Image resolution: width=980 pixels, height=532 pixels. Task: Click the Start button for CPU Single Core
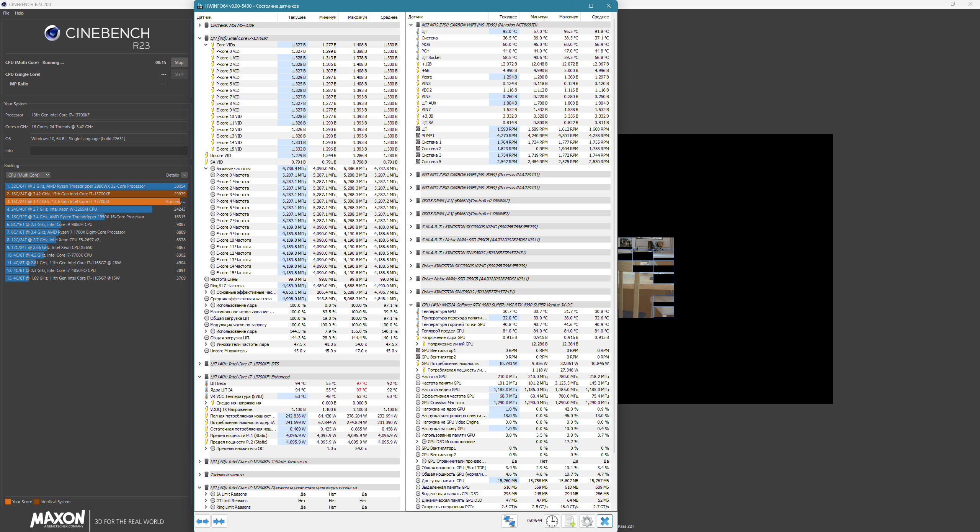point(179,74)
